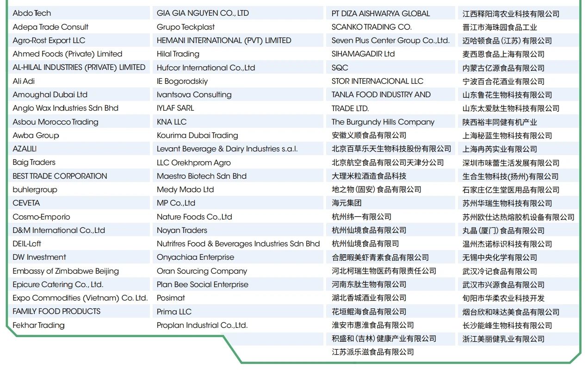Click 'Seven Plus Center Group Co.,Ltd.'

click(x=390, y=40)
